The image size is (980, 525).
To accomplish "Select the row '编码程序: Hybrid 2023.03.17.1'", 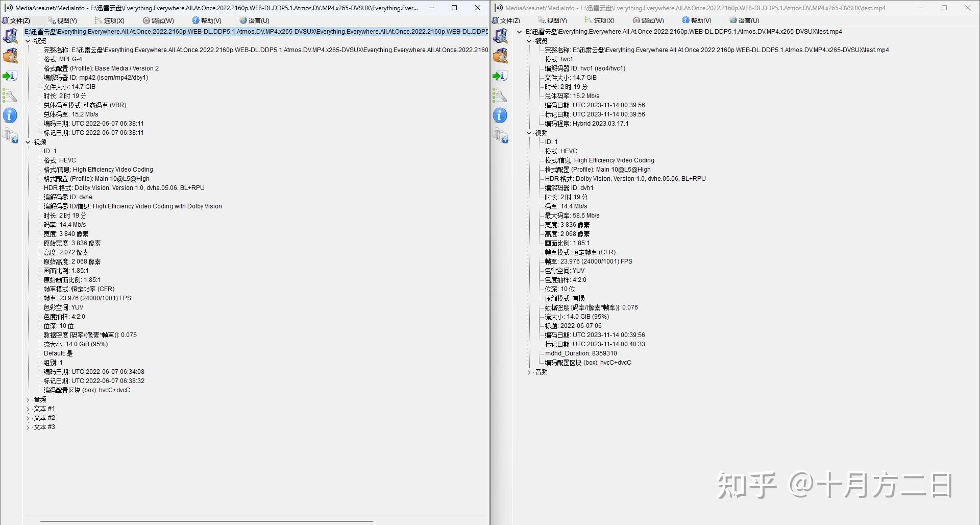I will 586,124.
